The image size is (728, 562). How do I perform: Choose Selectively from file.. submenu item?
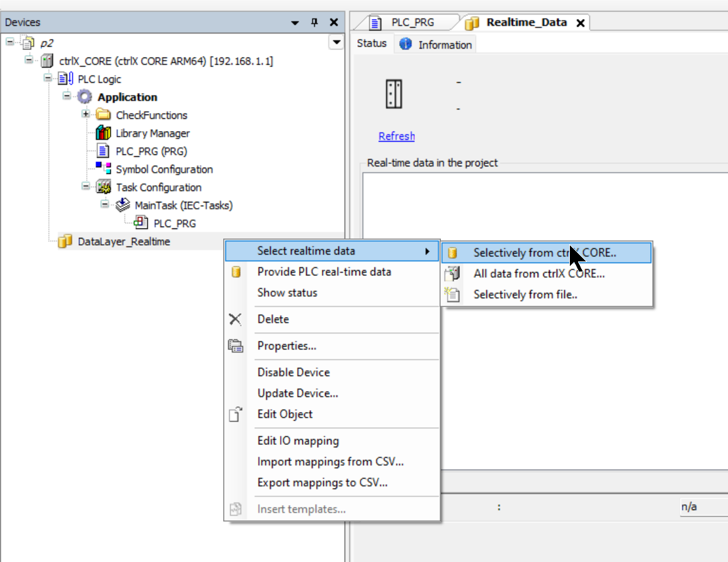(546, 294)
